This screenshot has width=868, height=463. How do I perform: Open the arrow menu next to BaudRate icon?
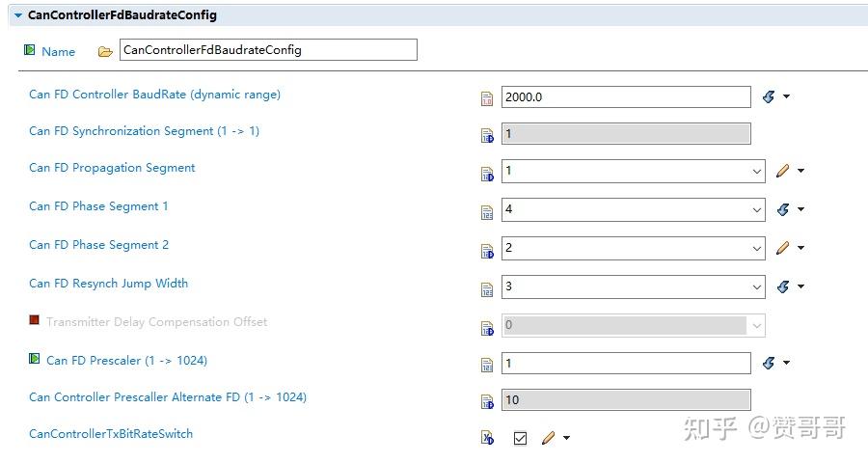(x=787, y=96)
